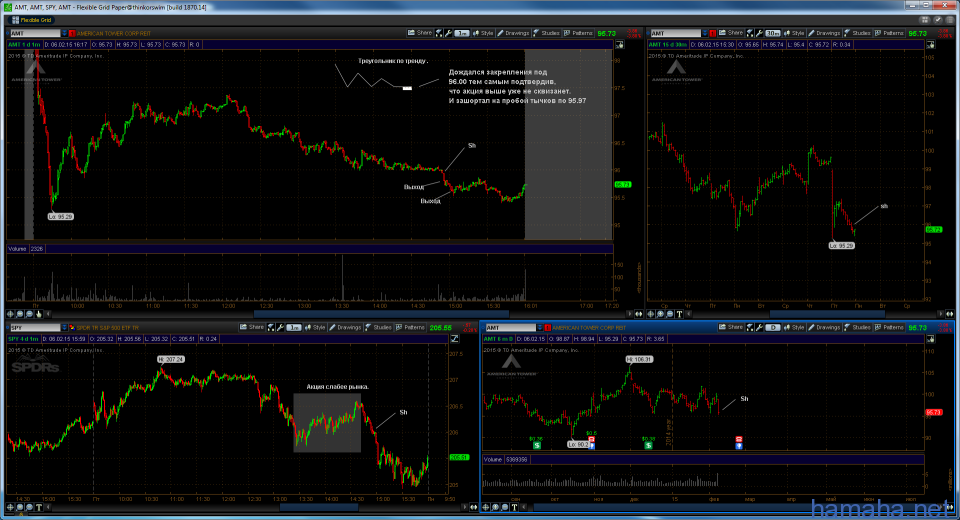Click the Hi: 106.31 bubble on AMT daily chart

coord(639,360)
